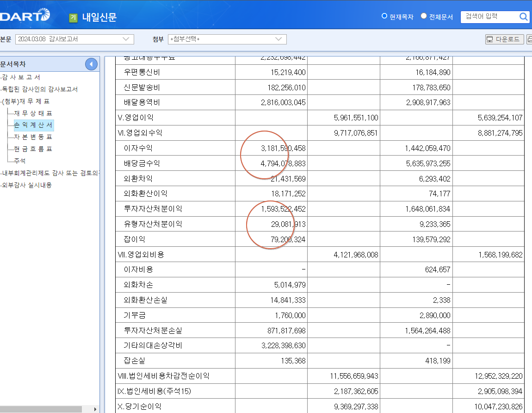Click the VIII.법인세비용차감전순이익 row label
Viewport: 532px width, 413px height.
[163, 376]
